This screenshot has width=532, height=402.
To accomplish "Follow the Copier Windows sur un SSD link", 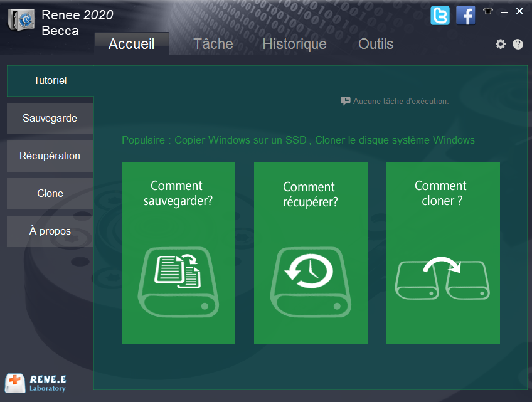I will (x=240, y=140).
